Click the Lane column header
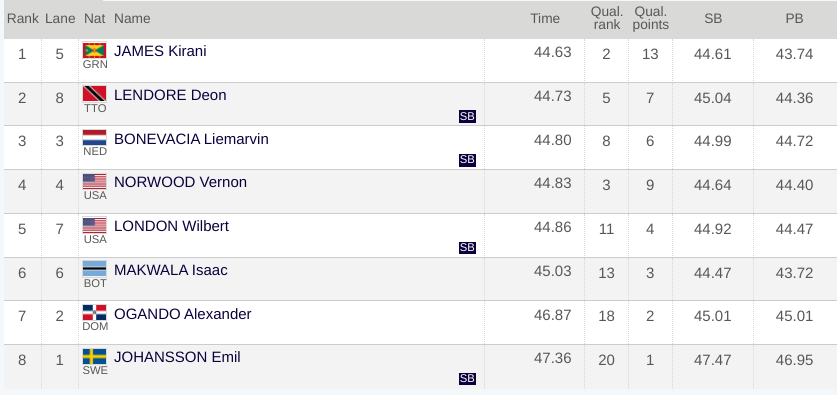837x395 pixels. pyautogui.click(x=60, y=19)
